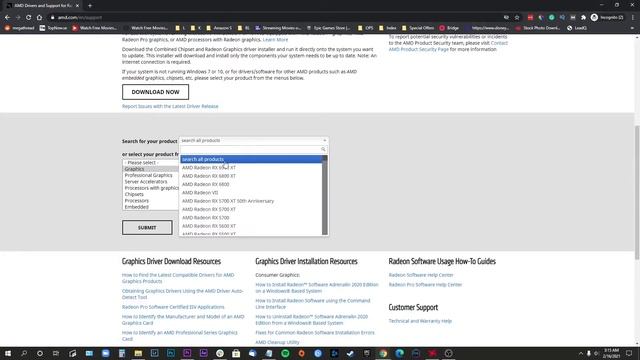Open Technical and Warranty Help link
Image resolution: width=640 pixels, height=360 pixels.
420,321
